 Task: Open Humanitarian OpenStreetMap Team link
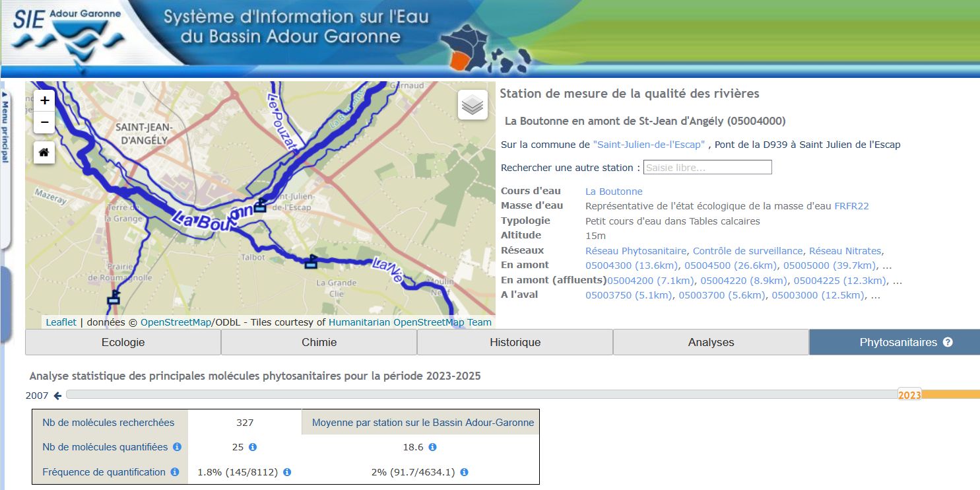click(x=410, y=322)
